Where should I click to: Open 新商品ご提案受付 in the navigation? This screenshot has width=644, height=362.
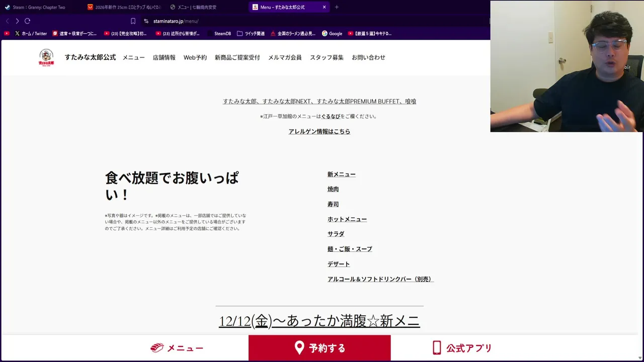[237, 57]
